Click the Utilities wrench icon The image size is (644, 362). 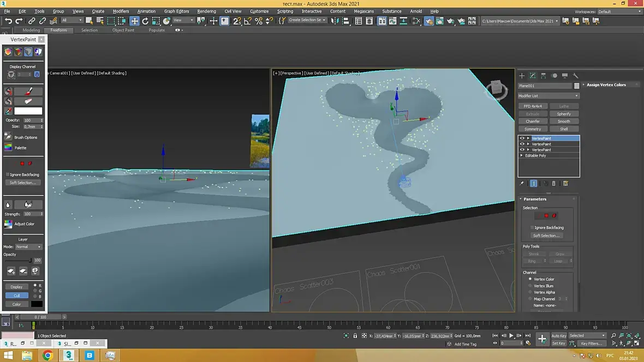[x=575, y=76]
